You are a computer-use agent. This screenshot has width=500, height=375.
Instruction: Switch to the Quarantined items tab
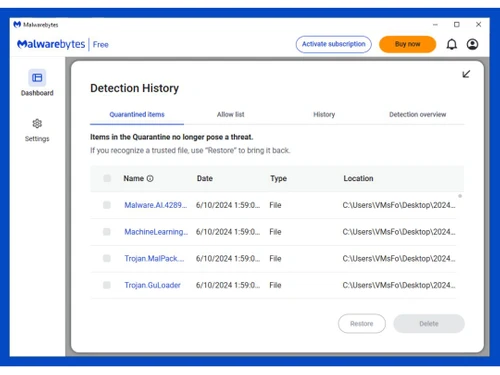pyautogui.click(x=137, y=114)
